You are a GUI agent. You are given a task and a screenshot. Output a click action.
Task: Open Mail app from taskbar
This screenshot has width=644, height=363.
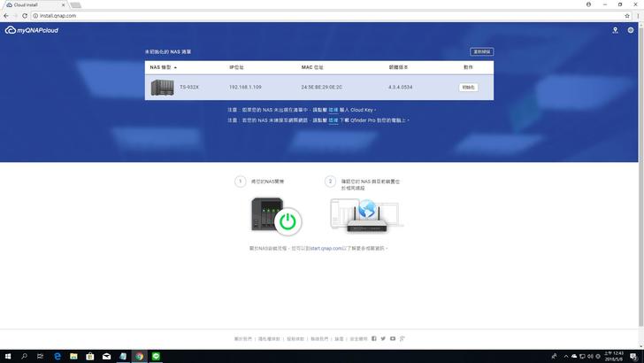(x=106, y=356)
